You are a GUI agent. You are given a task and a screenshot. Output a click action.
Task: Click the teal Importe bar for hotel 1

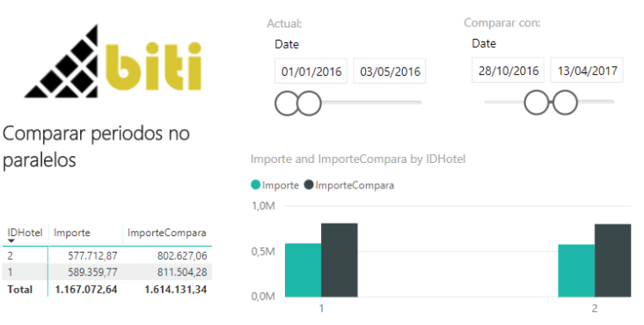(304, 270)
